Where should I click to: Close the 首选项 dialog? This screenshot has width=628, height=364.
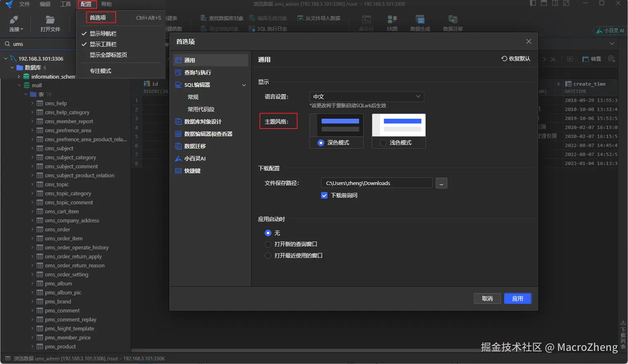(529, 41)
